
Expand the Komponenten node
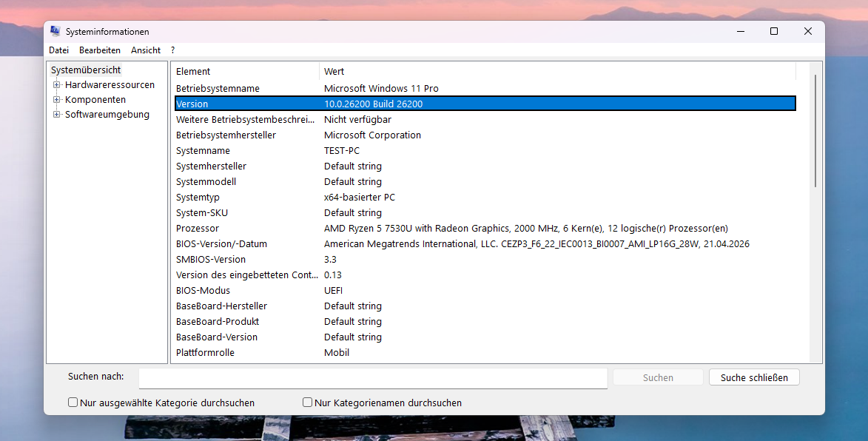[x=56, y=100]
